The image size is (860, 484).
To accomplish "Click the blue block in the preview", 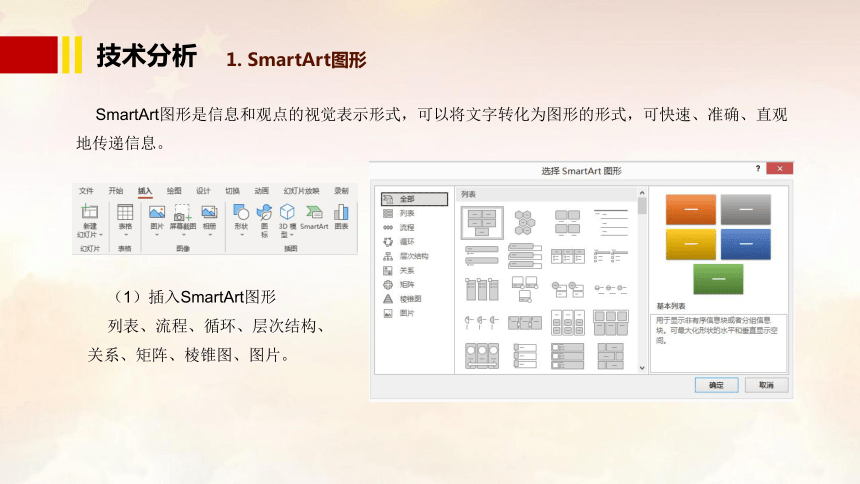I will coord(745,244).
